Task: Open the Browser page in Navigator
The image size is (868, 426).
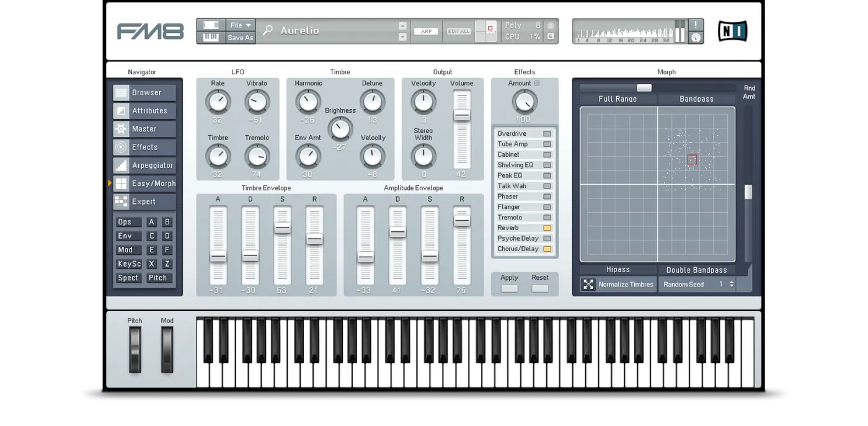Action: pyautogui.click(x=144, y=93)
